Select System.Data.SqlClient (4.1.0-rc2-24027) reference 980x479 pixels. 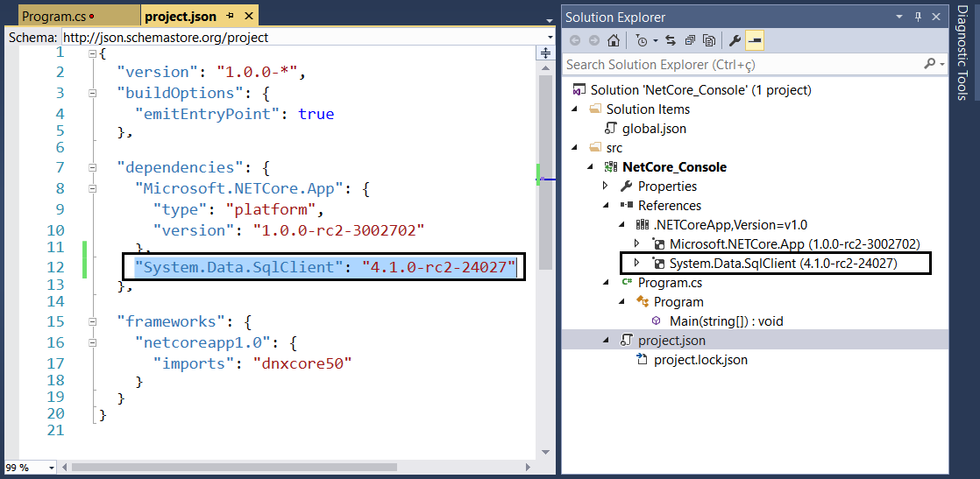[x=783, y=264]
